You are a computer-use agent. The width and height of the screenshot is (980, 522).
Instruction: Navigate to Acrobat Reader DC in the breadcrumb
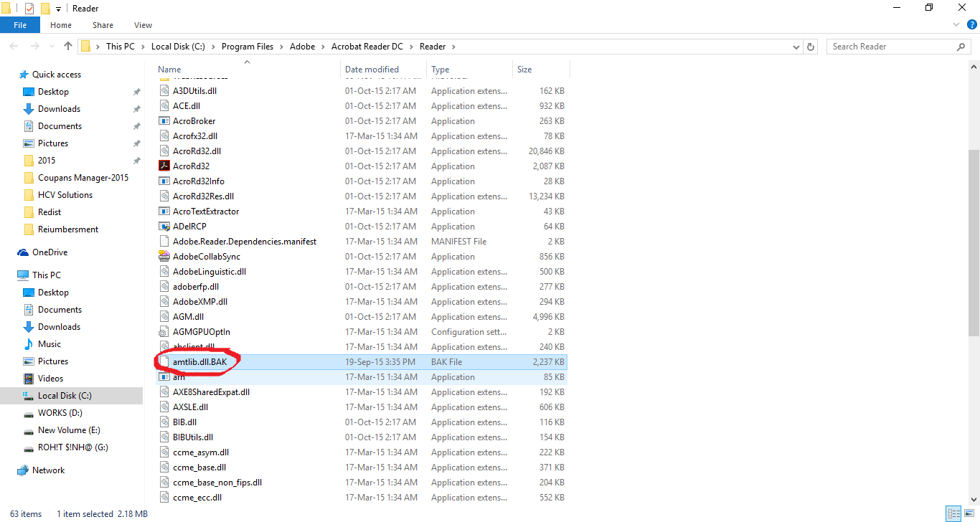click(x=367, y=47)
